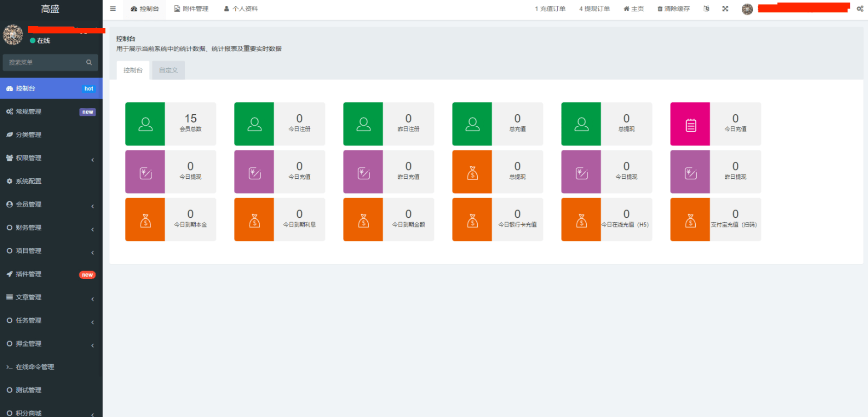Click the pink 今日充值 clipboard icon tile
This screenshot has width=868, height=417.
tap(690, 124)
